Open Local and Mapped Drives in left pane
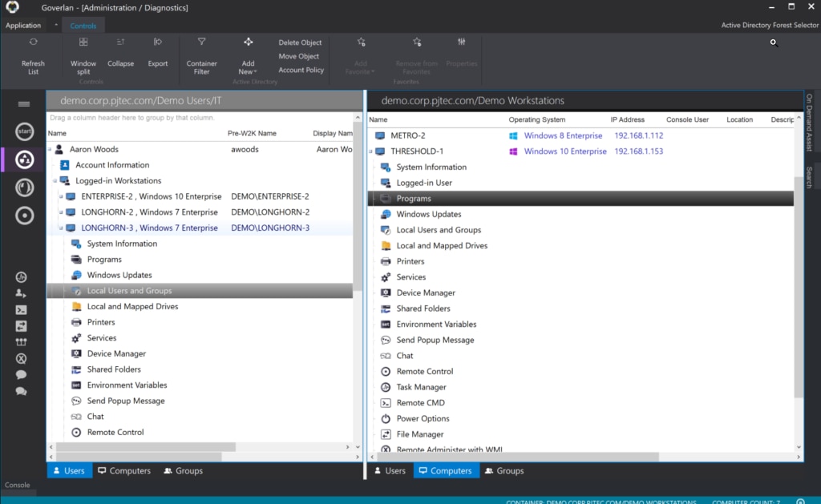The image size is (821, 504). click(132, 306)
